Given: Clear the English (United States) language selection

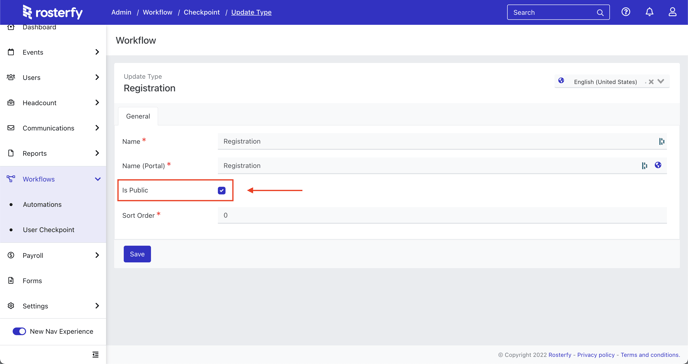Looking at the screenshot, I should click(651, 82).
